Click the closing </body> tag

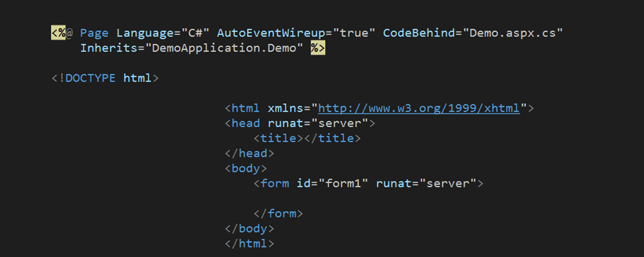(249, 229)
